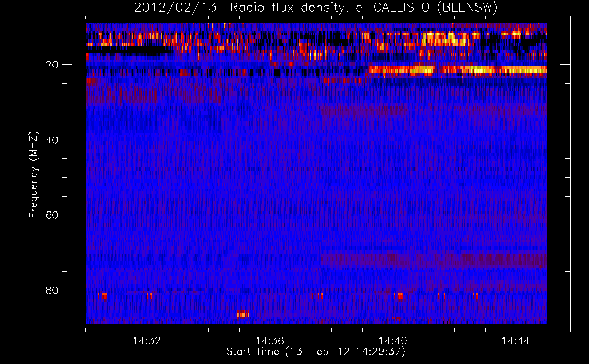Viewport: 589px width, 364px height.
Task: Click the 'Start Time (13-Feb-12 14:29:37)' label
Action: click(316, 352)
